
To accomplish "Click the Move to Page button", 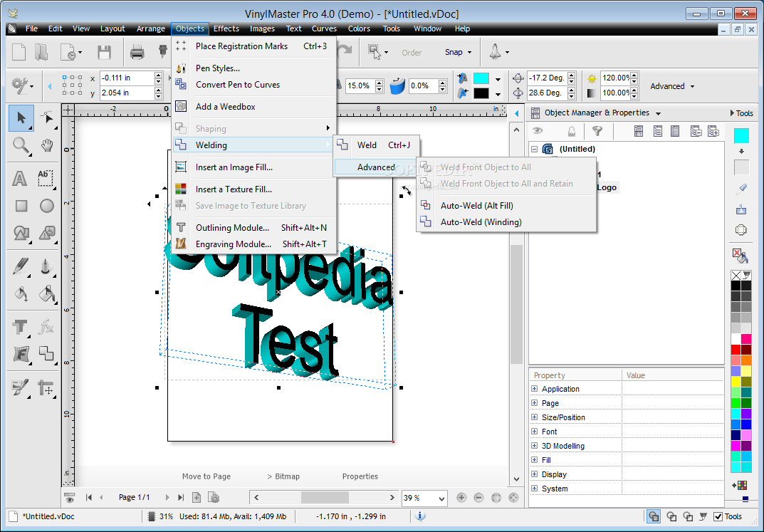I will tap(206, 476).
